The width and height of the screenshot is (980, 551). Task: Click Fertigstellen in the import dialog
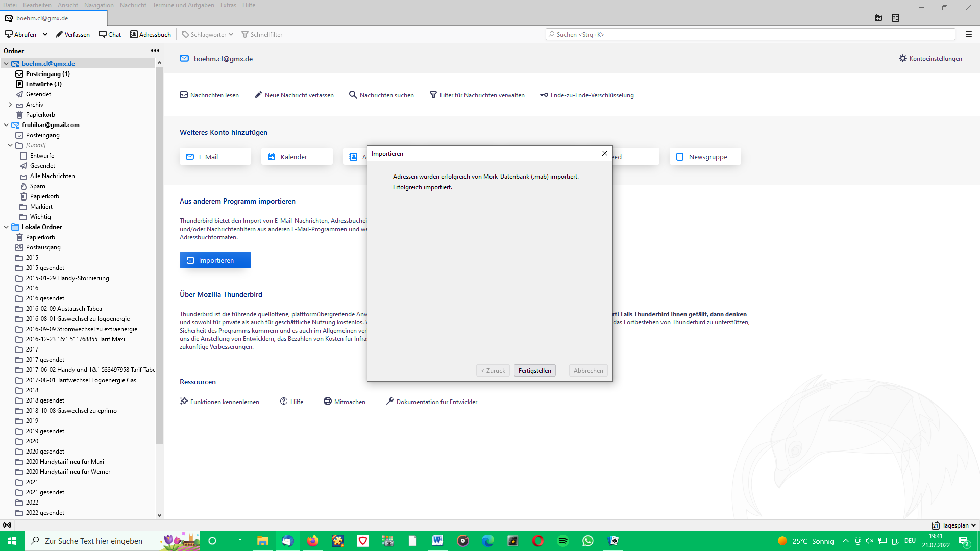[x=534, y=371]
